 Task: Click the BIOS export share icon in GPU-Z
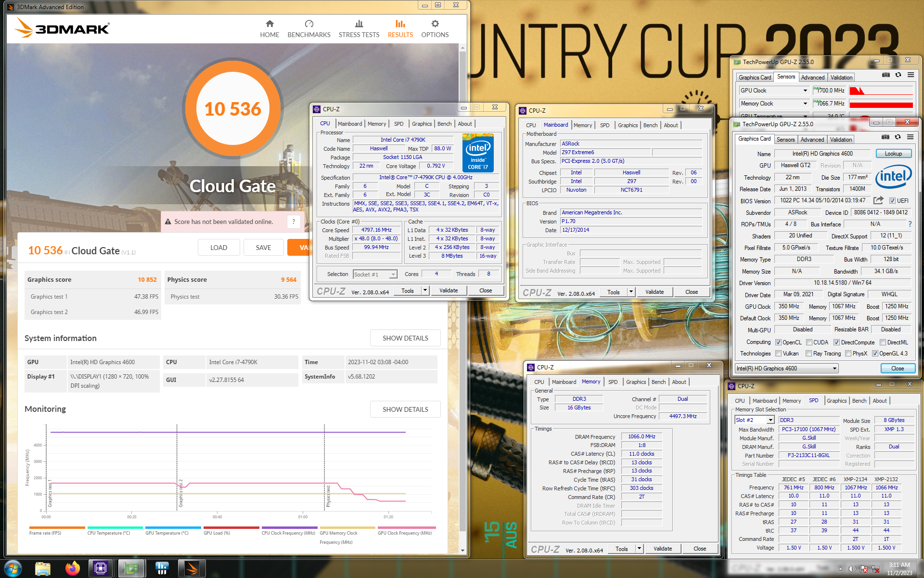878,200
